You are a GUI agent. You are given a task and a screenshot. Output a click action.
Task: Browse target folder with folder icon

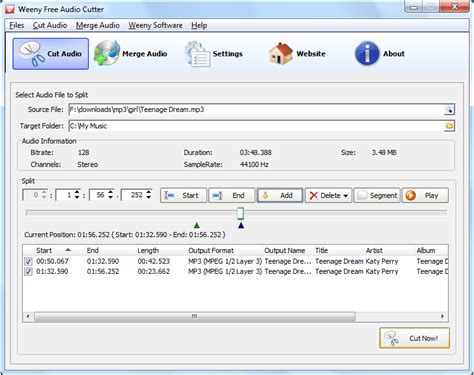[449, 126]
